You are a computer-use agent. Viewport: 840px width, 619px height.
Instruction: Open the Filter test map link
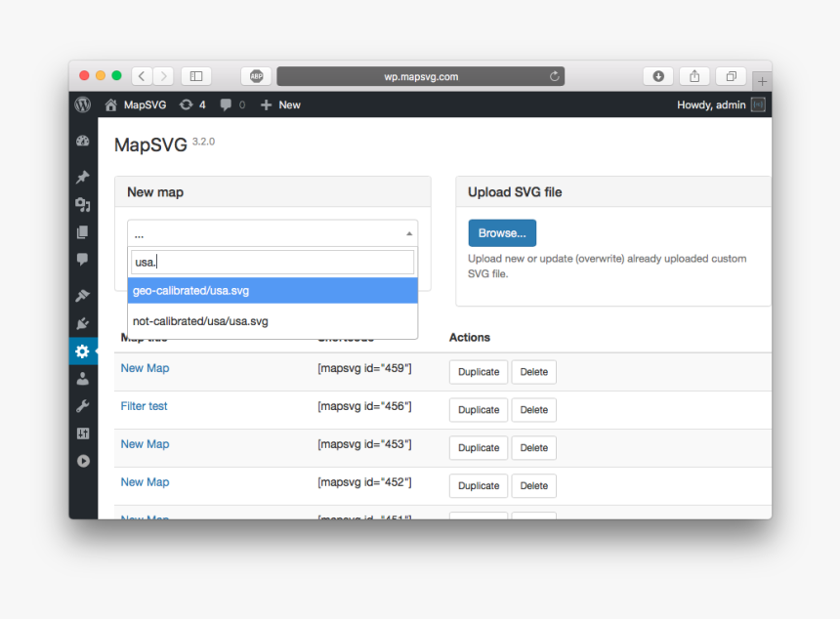pos(144,406)
